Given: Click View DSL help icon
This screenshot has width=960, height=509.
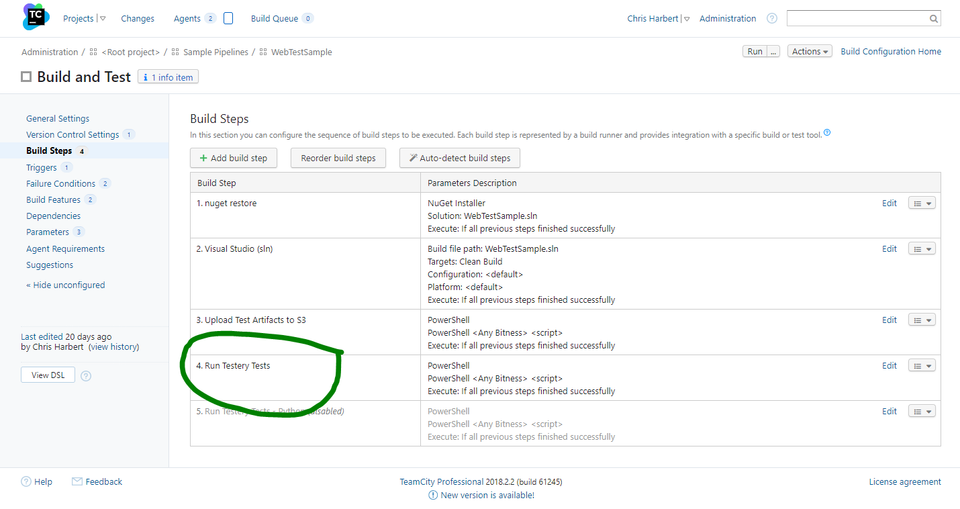Looking at the screenshot, I should pos(86,375).
